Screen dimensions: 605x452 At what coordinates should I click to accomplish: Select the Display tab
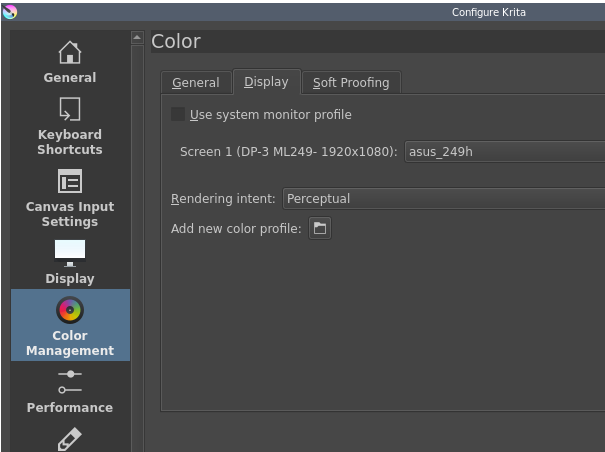266,81
